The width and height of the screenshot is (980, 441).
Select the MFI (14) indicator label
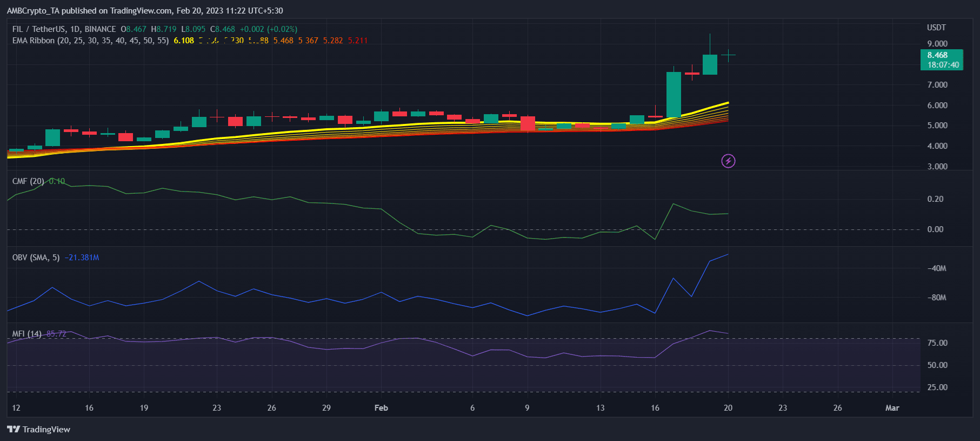pos(26,334)
